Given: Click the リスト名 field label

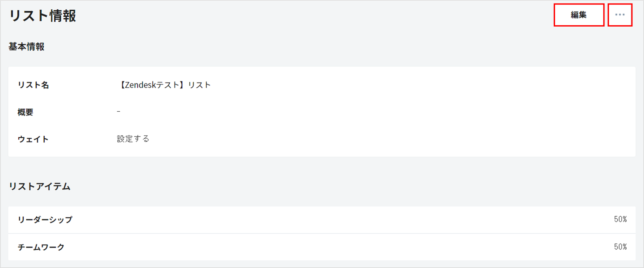Looking at the screenshot, I should tap(33, 85).
